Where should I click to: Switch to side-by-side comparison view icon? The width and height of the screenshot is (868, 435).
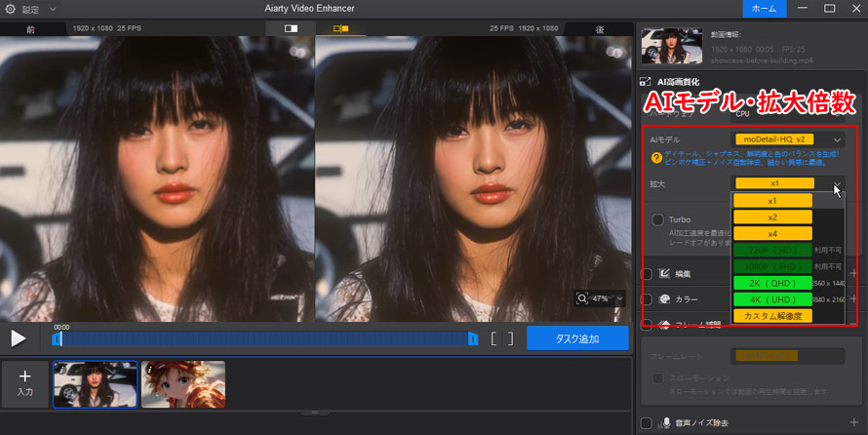point(341,28)
